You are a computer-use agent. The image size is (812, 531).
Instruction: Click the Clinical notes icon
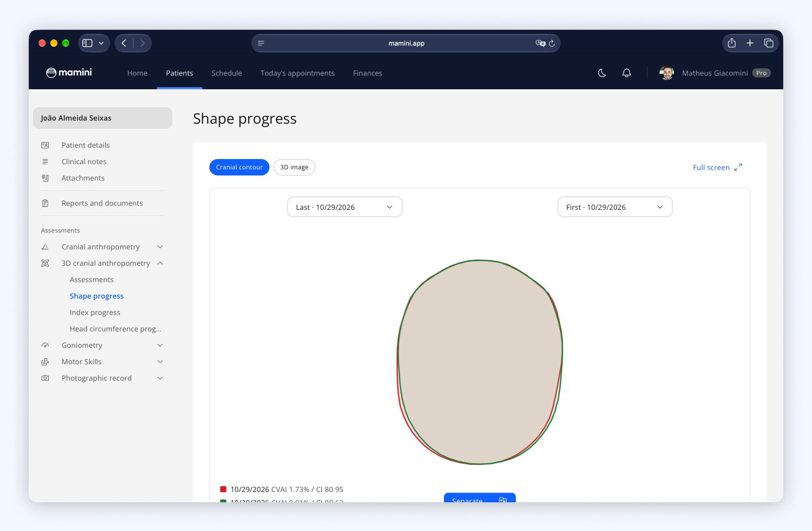(x=45, y=162)
